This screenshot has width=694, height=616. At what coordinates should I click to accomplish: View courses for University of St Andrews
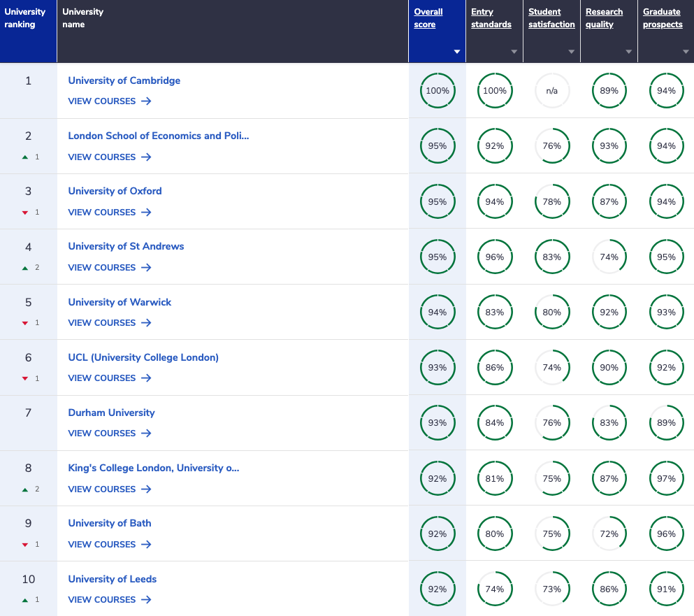pos(109,268)
